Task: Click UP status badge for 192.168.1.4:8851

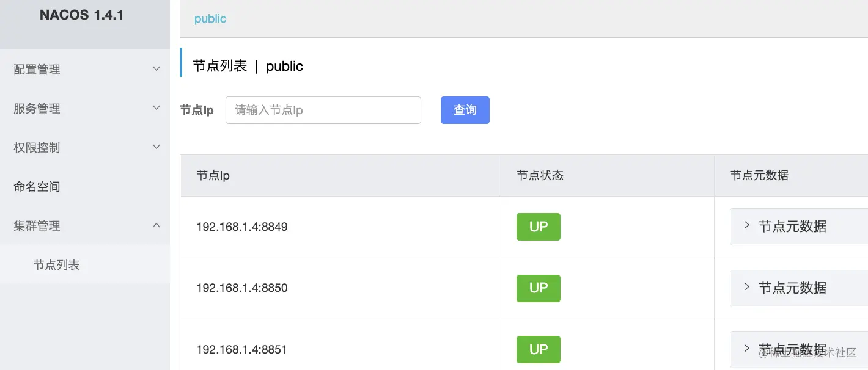Action: pos(538,349)
